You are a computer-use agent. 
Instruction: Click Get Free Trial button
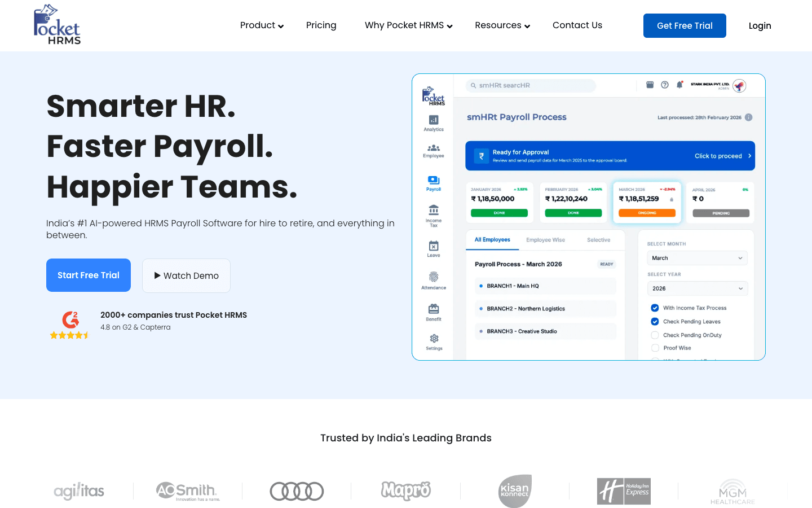tap(685, 25)
